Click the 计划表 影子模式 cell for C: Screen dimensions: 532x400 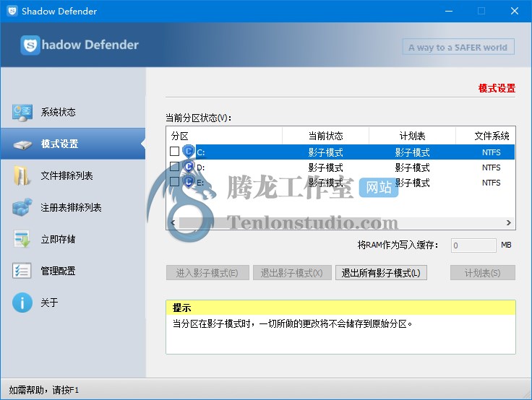pyautogui.click(x=412, y=152)
